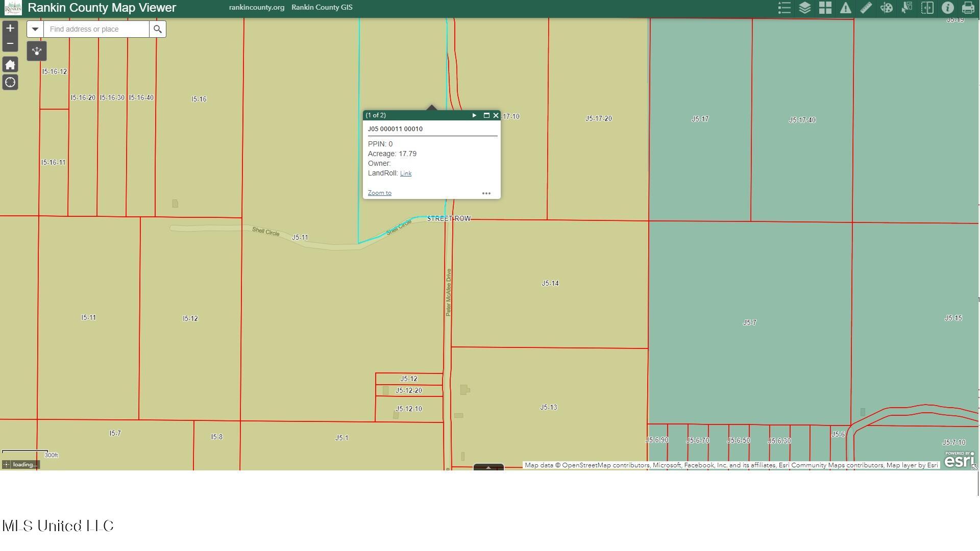The width and height of the screenshot is (980, 551).
Task: Expand the attribute table handle
Action: pos(488,467)
